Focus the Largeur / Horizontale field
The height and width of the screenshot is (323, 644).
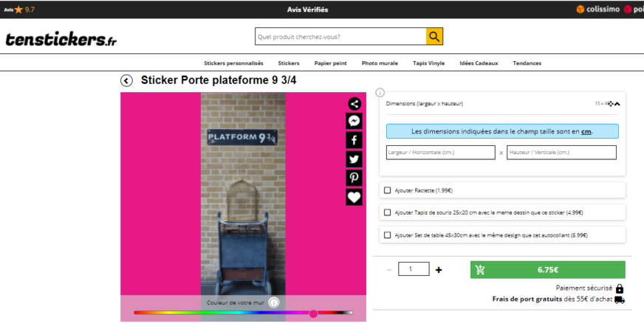pos(441,152)
